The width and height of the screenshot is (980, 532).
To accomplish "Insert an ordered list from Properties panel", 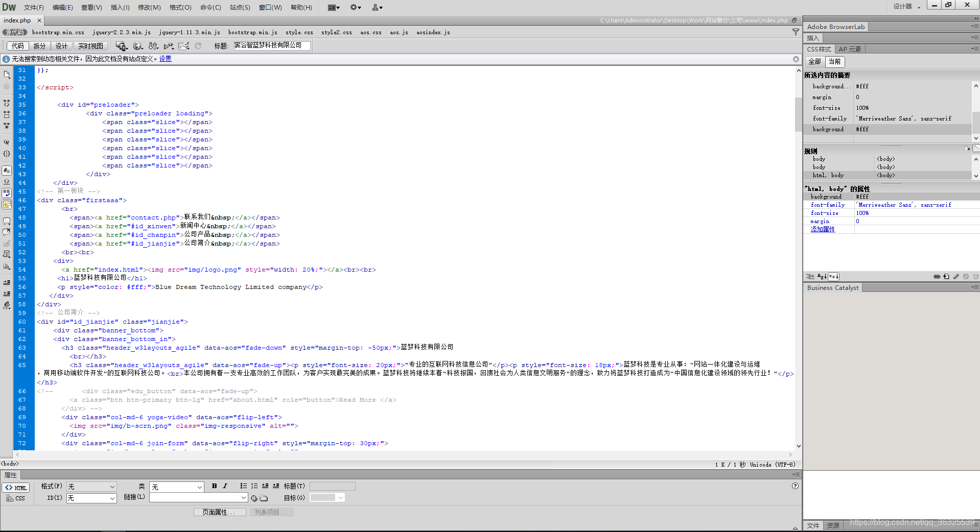I will [254, 486].
